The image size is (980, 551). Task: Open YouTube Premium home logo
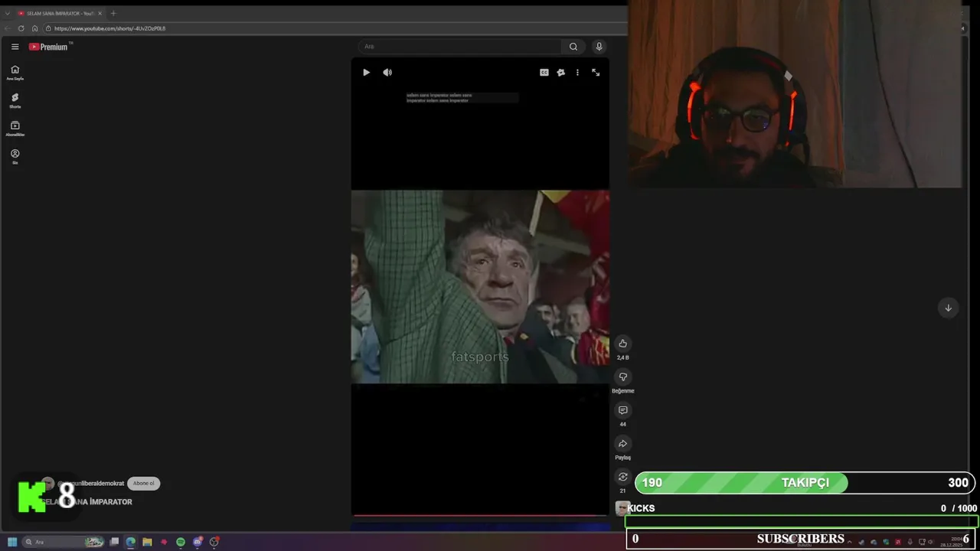tap(49, 47)
